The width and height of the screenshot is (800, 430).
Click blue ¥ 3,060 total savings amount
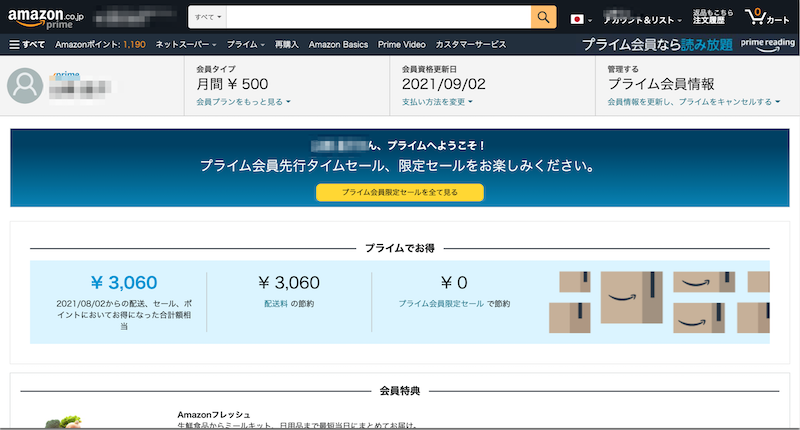click(x=124, y=282)
